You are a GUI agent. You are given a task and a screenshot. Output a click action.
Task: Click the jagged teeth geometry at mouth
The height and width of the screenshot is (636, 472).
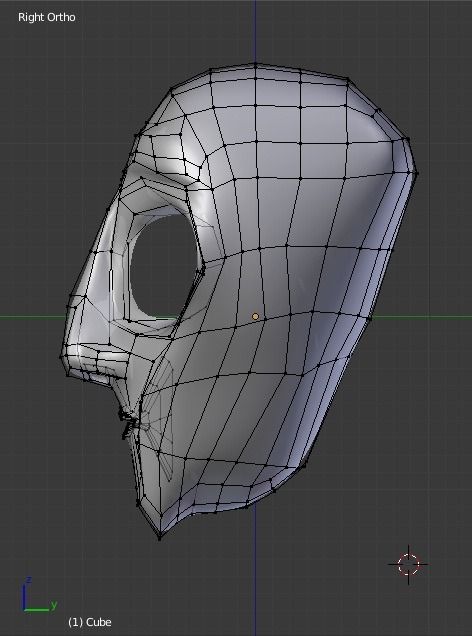[x=129, y=424]
